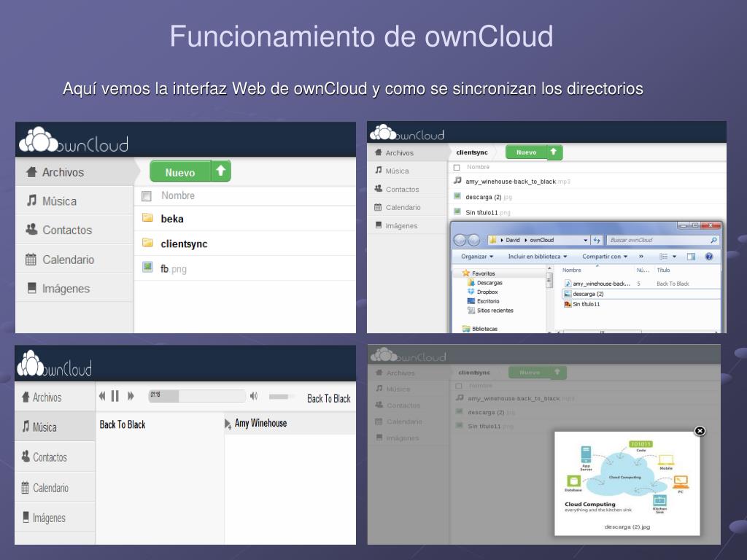The image size is (747, 560).
Task: Click the fb.png image file icon
Action: click(147, 267)
